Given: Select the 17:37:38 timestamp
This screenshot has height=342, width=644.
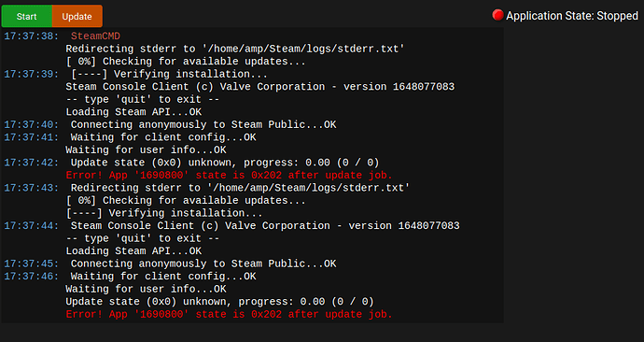Looking at the screenshot, I should (x=31, y=36).
